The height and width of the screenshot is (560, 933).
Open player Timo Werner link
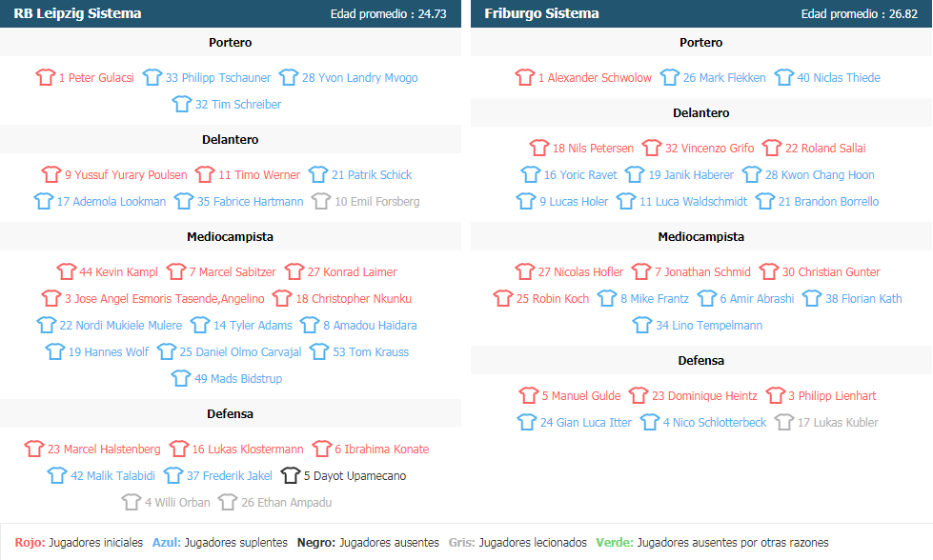[x=259, y=175]
